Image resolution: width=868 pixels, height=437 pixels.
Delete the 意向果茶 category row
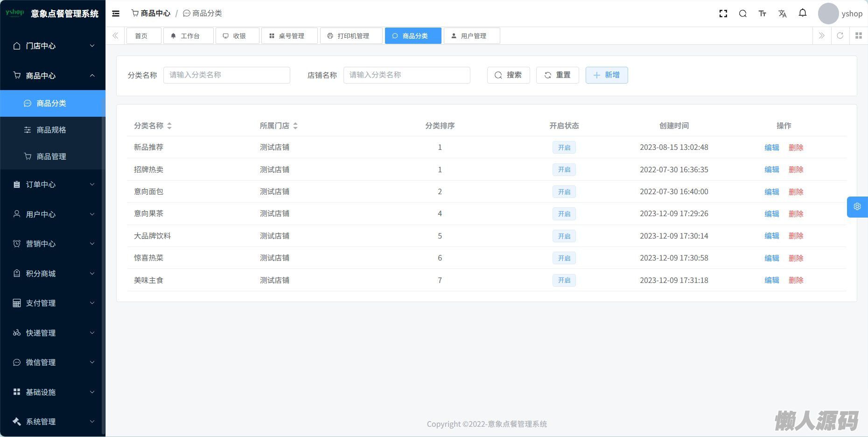(796, 214)
